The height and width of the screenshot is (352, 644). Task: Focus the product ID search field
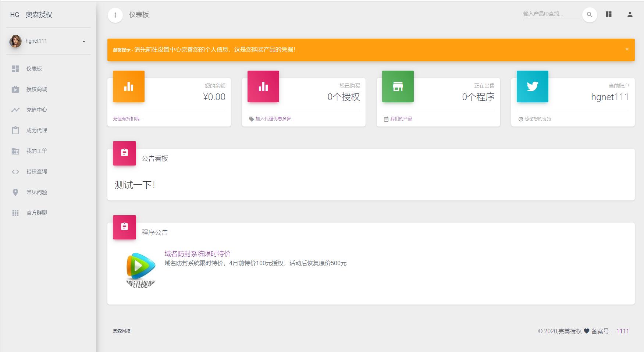pyautogui.click(x=551, y=14)
